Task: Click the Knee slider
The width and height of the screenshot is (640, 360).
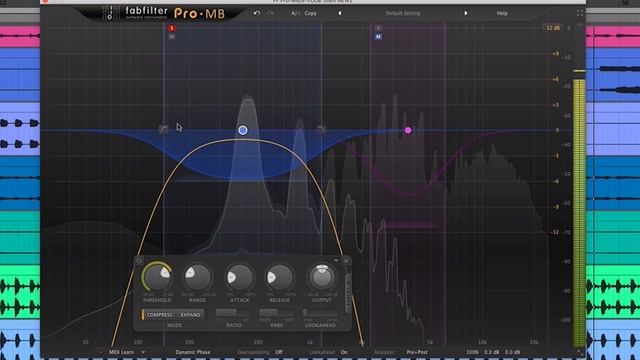Action: point(276,313)
